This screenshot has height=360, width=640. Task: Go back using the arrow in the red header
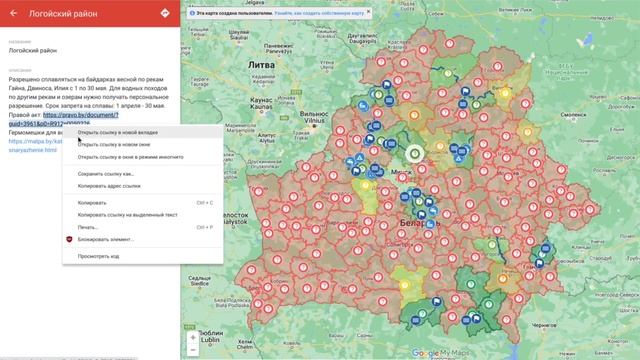13,13
